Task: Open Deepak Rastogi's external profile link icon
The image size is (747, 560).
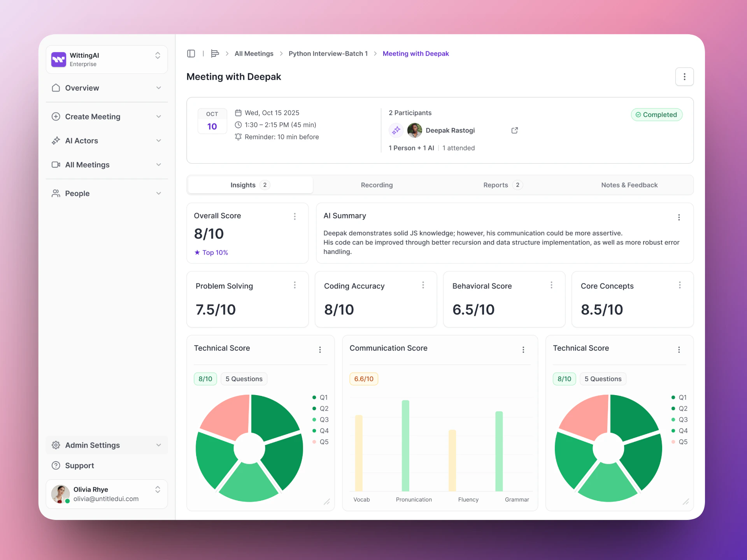Action: click(x=514, y=130)
